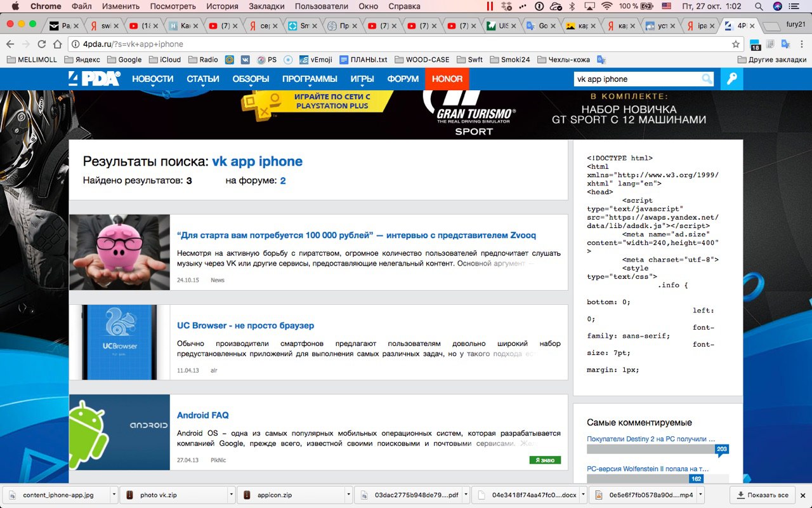Screen dimensions: 812x508
Task: Open the UC Browser article link
Action: (x=246, y=326)
